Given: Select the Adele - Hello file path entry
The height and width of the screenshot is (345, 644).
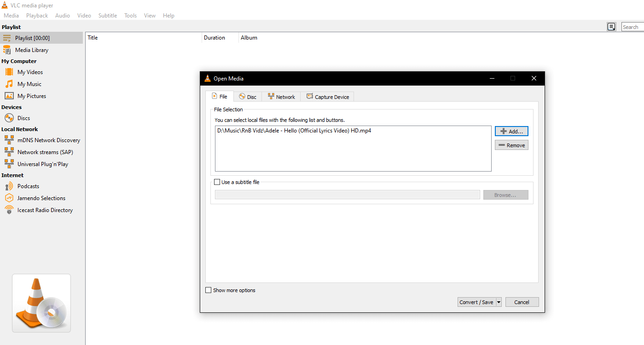Looking at the screenshot, I should click(x=294, y=131).
